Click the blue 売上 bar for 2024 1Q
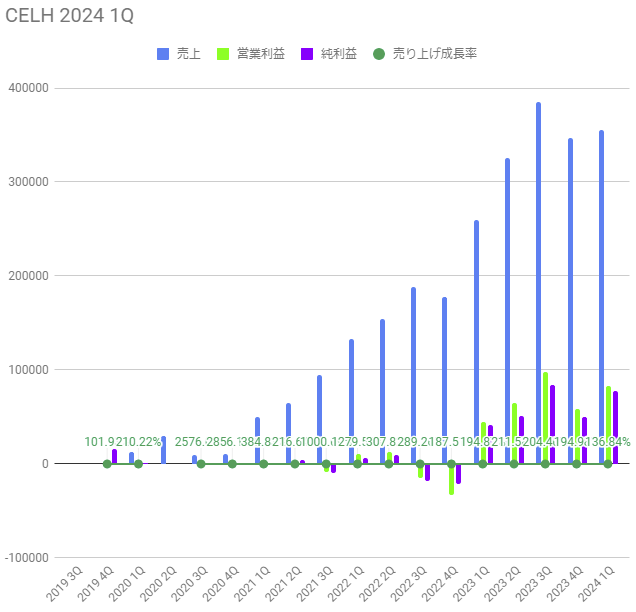Viewport: 636px width, 612px height. pos(601,297)
